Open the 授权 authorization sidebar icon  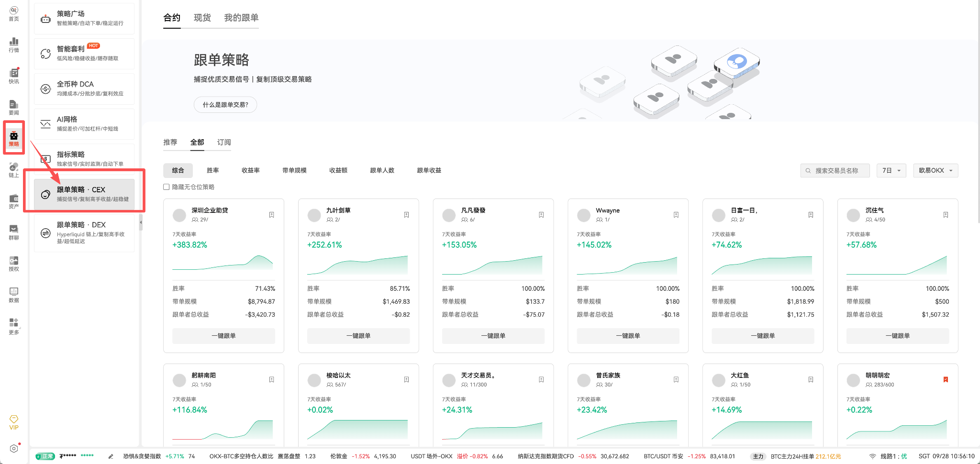tap(14, 264)
